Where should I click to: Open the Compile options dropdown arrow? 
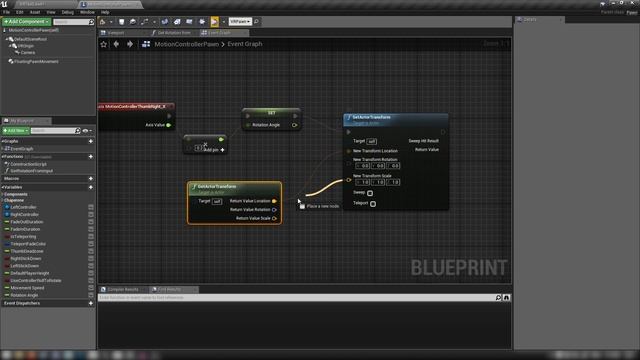(x=111, y=22)
